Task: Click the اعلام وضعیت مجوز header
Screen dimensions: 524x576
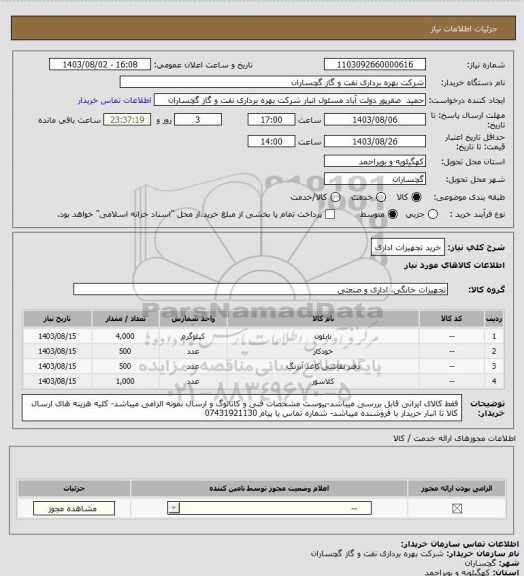Action: 269,489
